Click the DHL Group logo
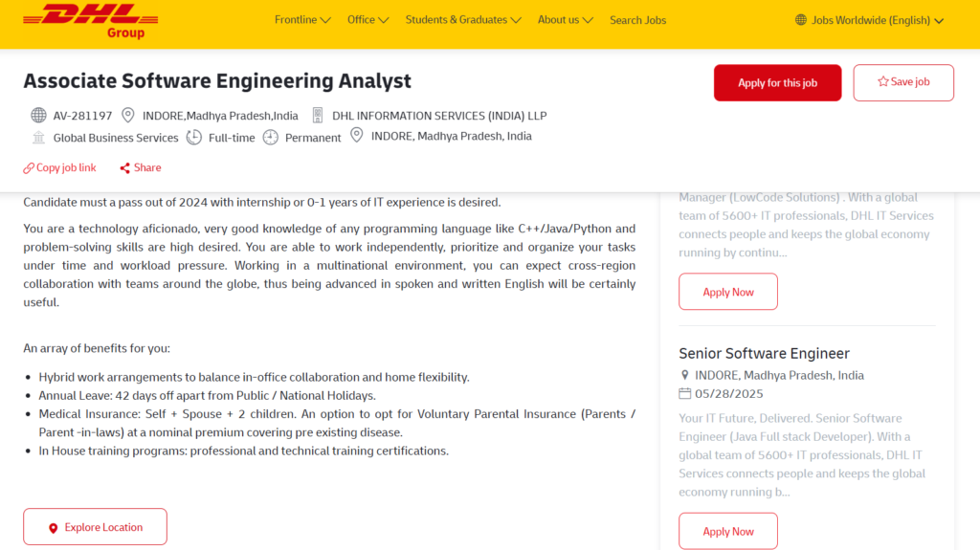This screenshot has height=550, width=980. coord(91,21)
